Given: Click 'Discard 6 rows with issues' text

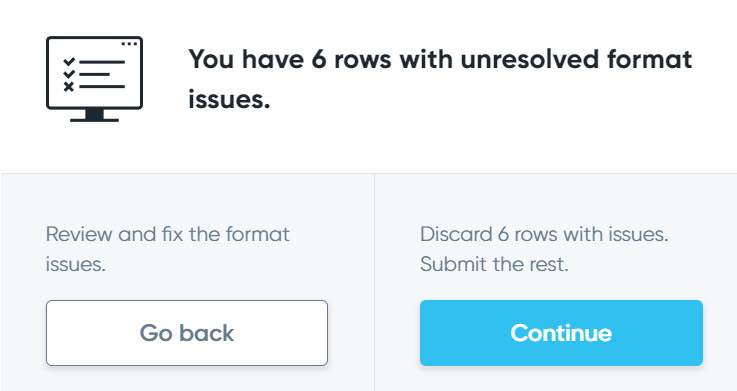Looking at the screenshot, I should pyautogui.click(x=544, y=234).
